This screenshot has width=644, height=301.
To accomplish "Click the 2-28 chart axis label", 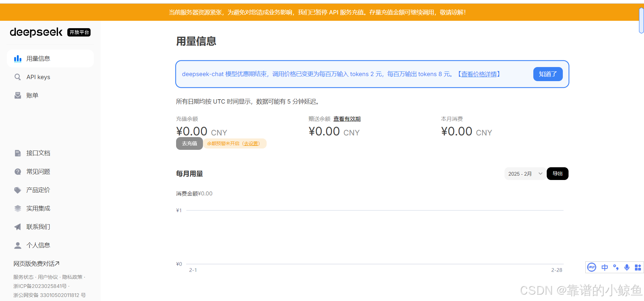I will tap(557, 270).
